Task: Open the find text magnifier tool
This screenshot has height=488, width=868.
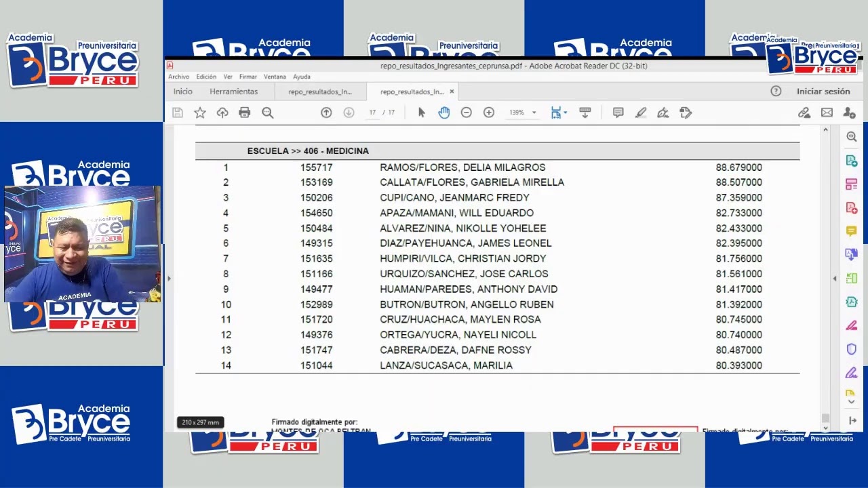Action: tap(268, 113)
